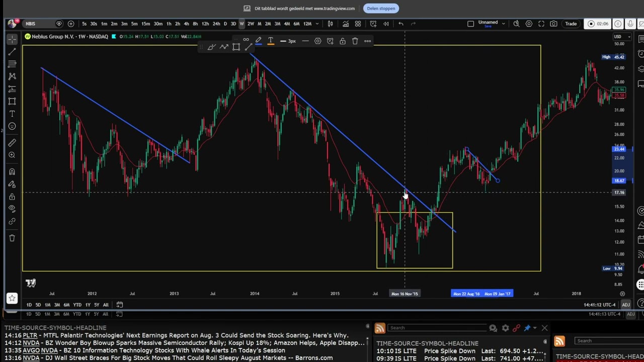Screen dimensions: 644x362
Task: Open the layout templates grid
Action: tap(358, 24)
